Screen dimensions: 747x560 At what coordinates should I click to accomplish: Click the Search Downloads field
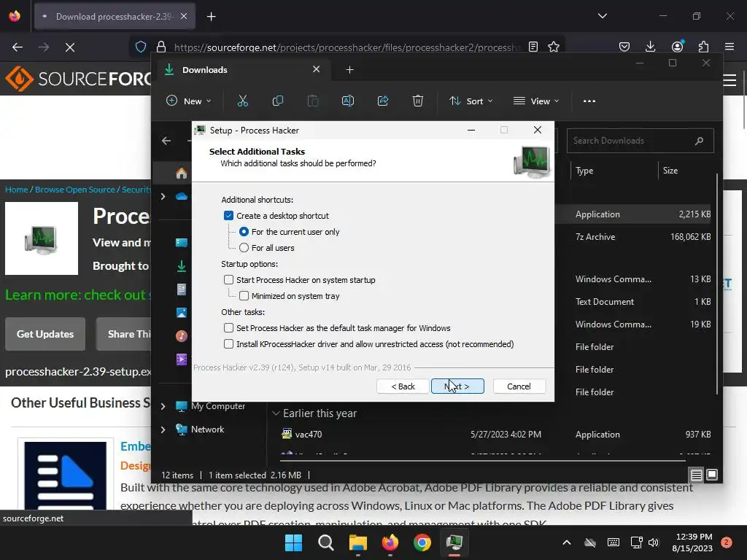pyautogui.click(x=640, y=141)
